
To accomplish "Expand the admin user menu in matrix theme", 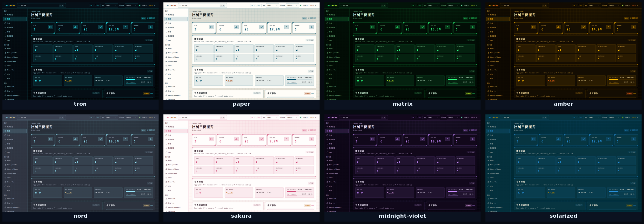I will pos(471,6).
